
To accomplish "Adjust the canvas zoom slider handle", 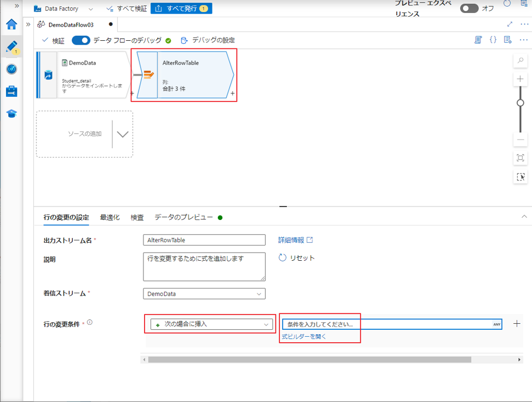I will pos(520,103).
